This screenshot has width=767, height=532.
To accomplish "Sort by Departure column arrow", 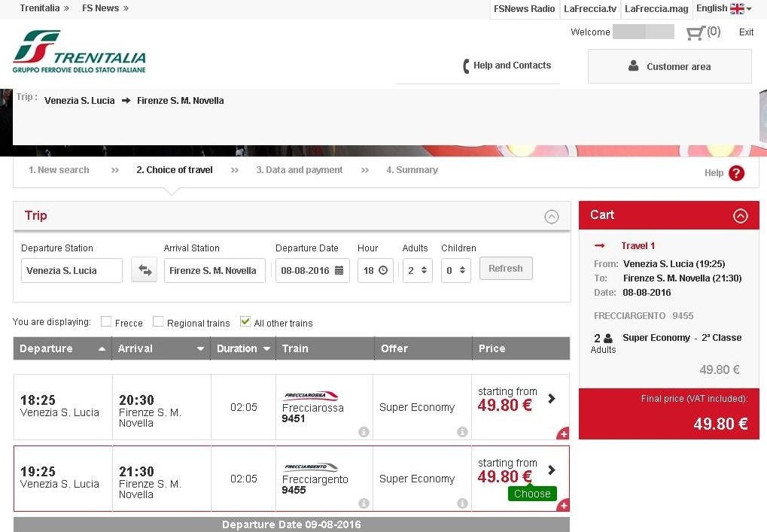I will pyautogui.click(x=102, y=348).
